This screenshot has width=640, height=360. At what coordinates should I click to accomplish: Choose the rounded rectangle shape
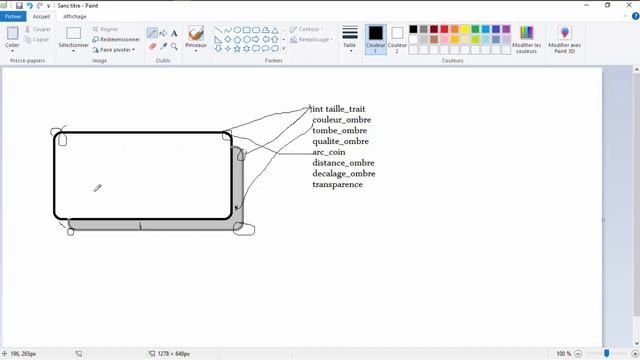pos(256,30)
